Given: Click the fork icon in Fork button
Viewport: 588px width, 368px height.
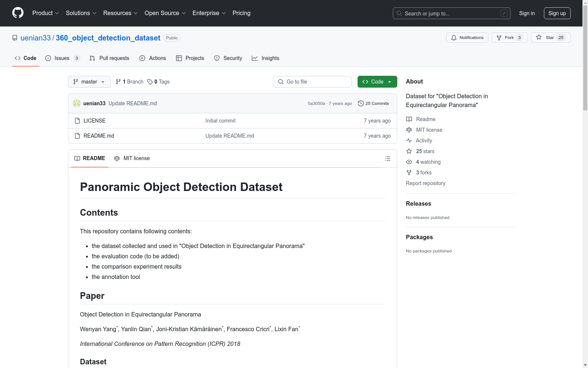Looking at the screenshot, I should click(x=499, y=38).
